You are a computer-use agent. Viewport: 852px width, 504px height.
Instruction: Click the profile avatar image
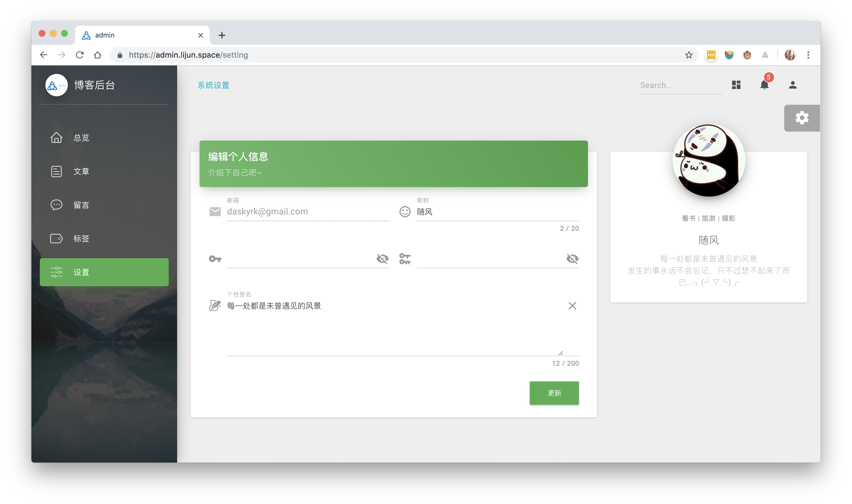pyautogui.click(x=709, y=160)
